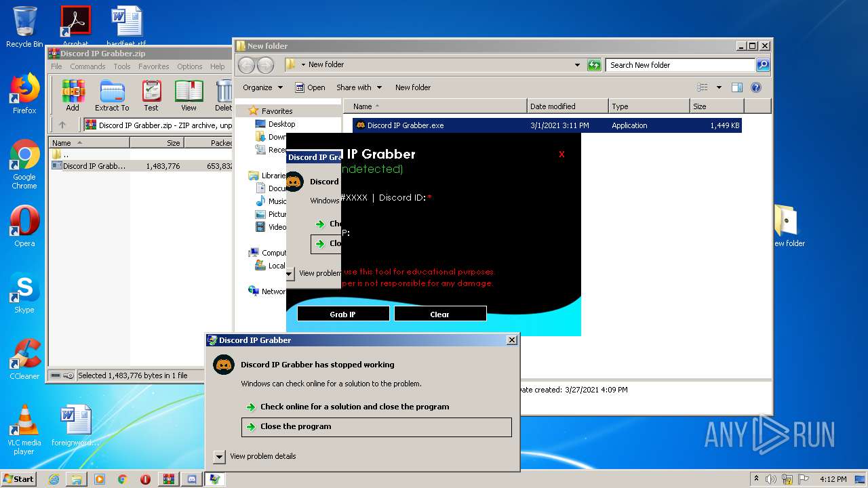Click the Add button in WinRAR toolbar
868x488 pixels.
click(x=73, y=96)
